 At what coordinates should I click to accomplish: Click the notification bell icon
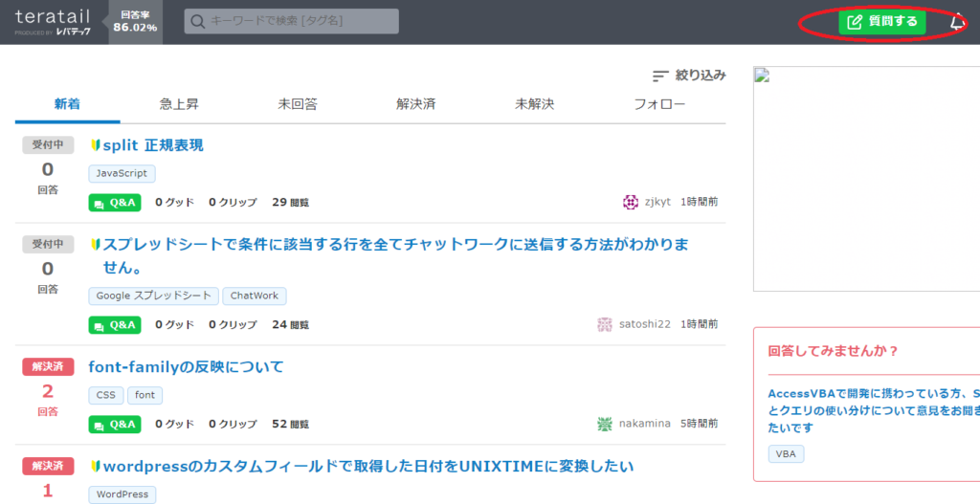pyautogui.click(x=957, y=22)
